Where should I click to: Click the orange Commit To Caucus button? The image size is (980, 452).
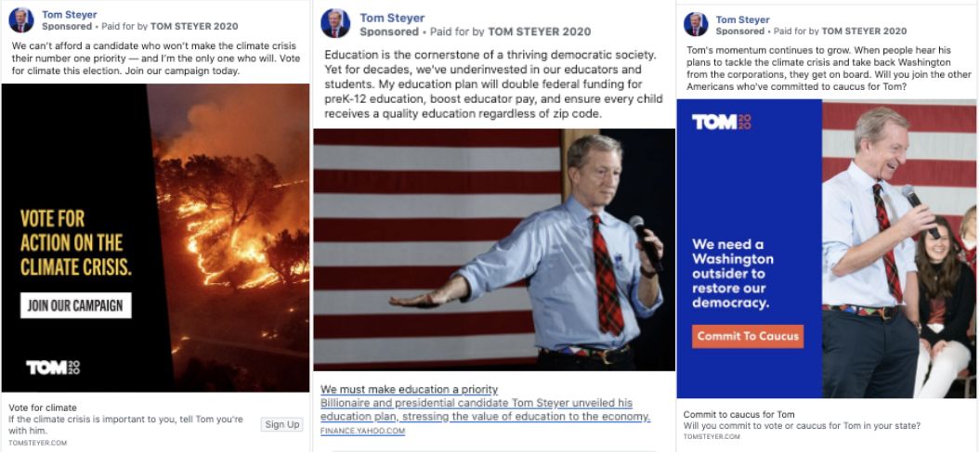click(x=748, y=336)
